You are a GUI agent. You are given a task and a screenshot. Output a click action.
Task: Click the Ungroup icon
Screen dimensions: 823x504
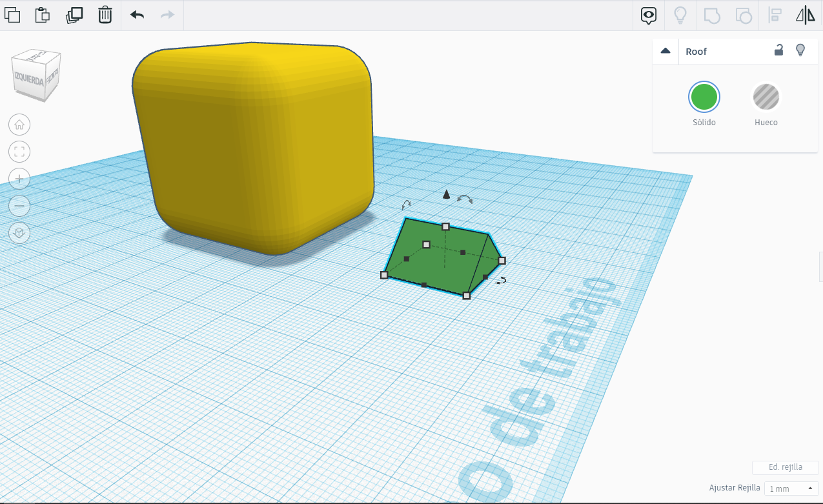[744, 15]
